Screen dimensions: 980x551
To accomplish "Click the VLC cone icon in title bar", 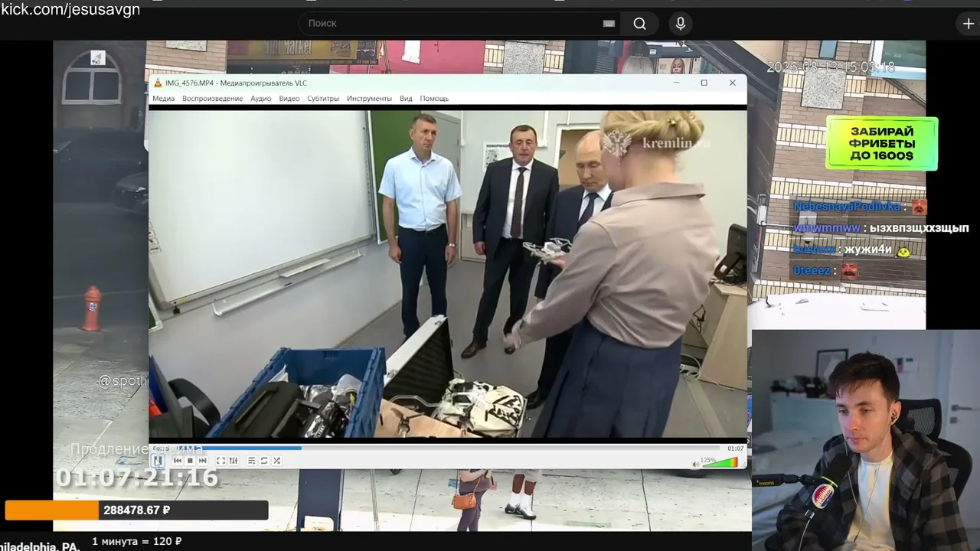I will (x=158, y=83).
